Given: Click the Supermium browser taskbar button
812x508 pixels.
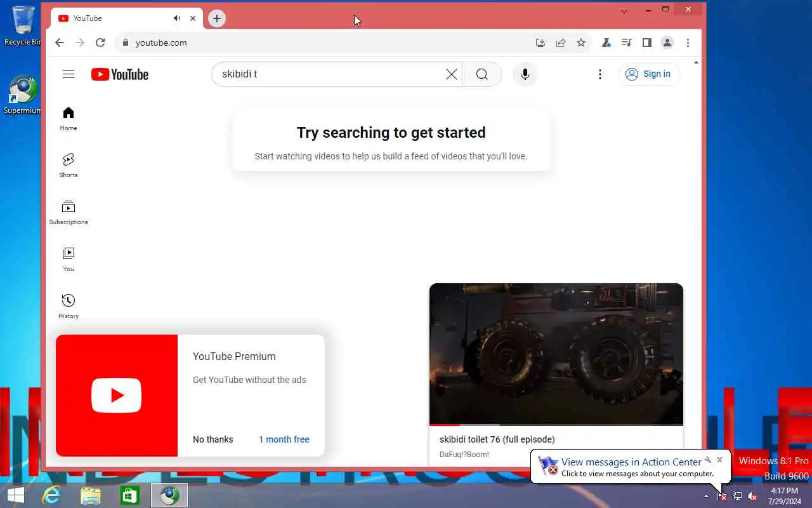Looking at the screenshot, I should pos(169,495).
